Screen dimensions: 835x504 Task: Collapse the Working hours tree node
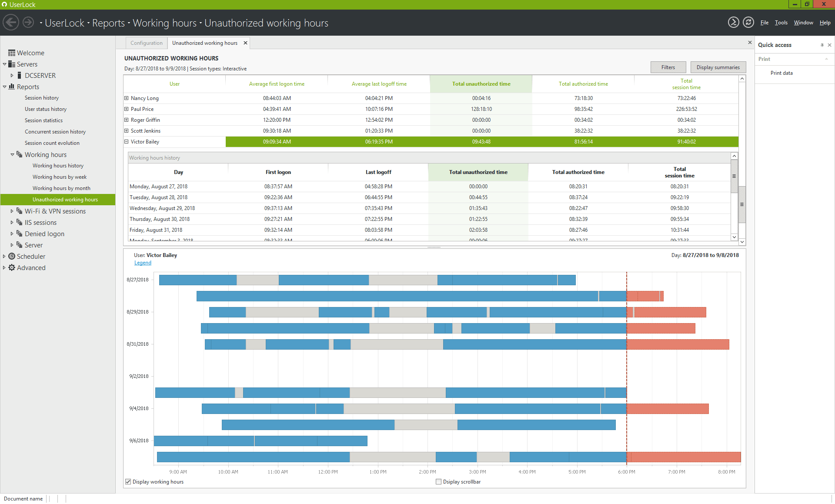click(x=12, y=155)
